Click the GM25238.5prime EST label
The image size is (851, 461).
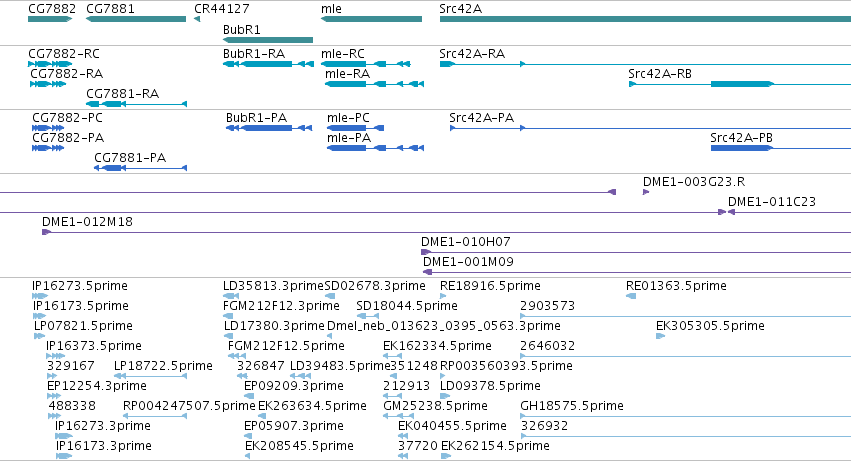(435, 406)
